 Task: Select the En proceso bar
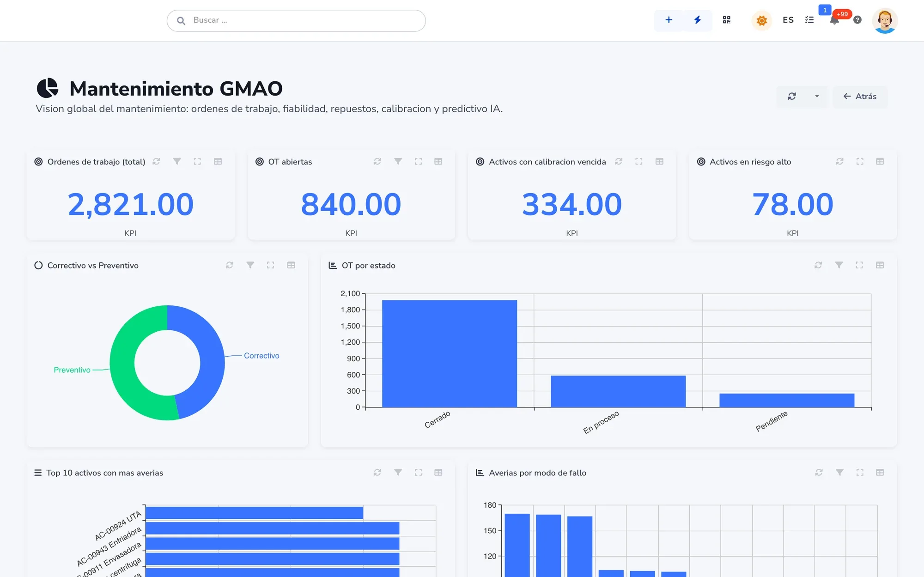[618, 391]
